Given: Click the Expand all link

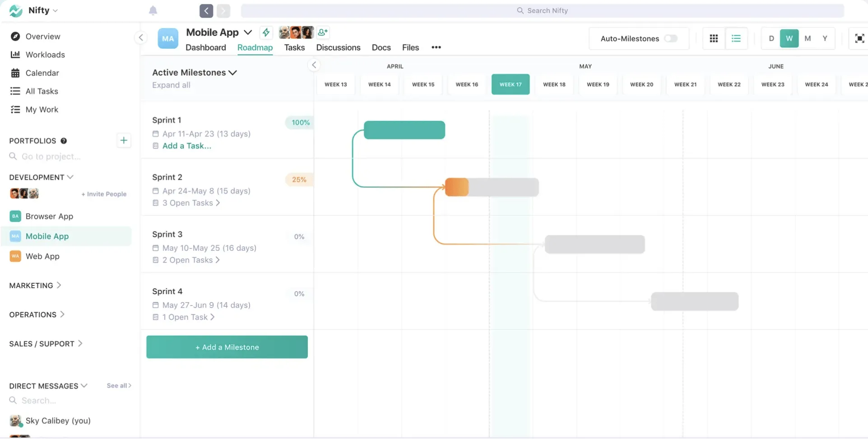Looking at the screenshot, I should pyautogui.click(x=171, y=85).
